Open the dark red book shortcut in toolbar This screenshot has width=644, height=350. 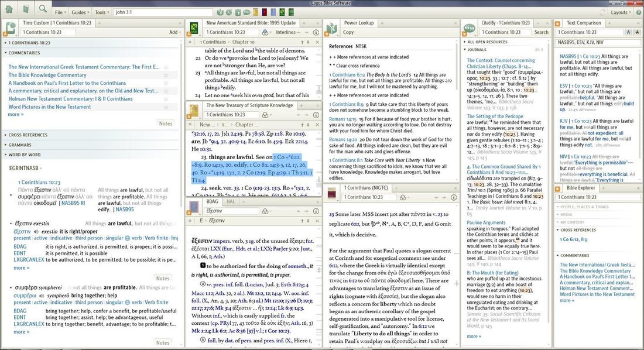[x=265, y=12]
